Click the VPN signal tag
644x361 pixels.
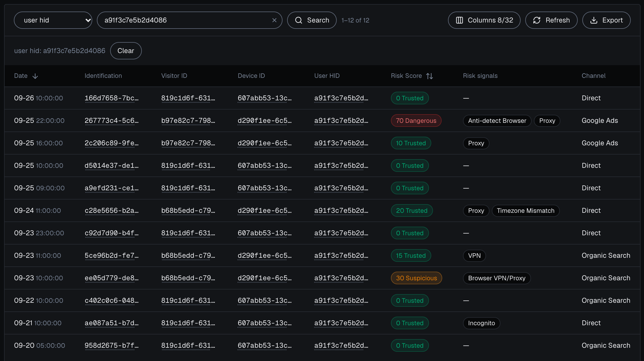[474, 255]
